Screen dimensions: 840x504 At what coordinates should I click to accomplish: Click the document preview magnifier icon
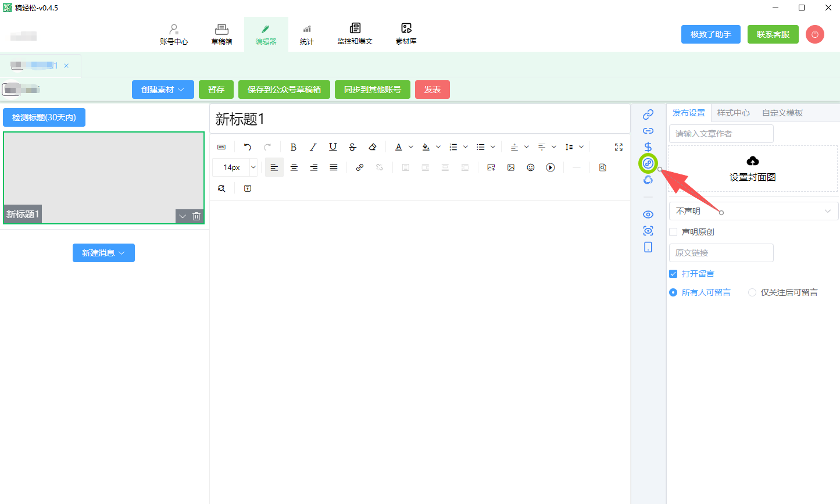603,167
